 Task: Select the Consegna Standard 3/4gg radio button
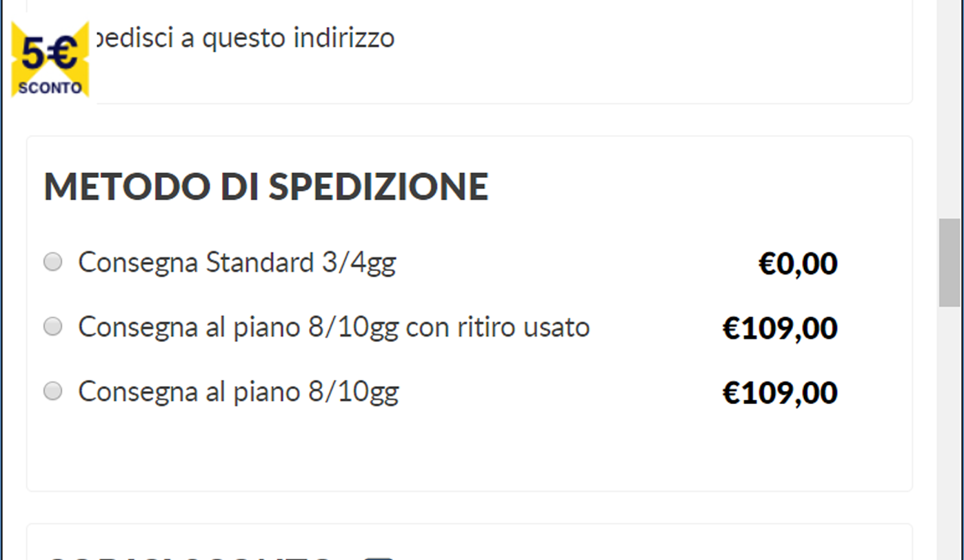[53, 262]
